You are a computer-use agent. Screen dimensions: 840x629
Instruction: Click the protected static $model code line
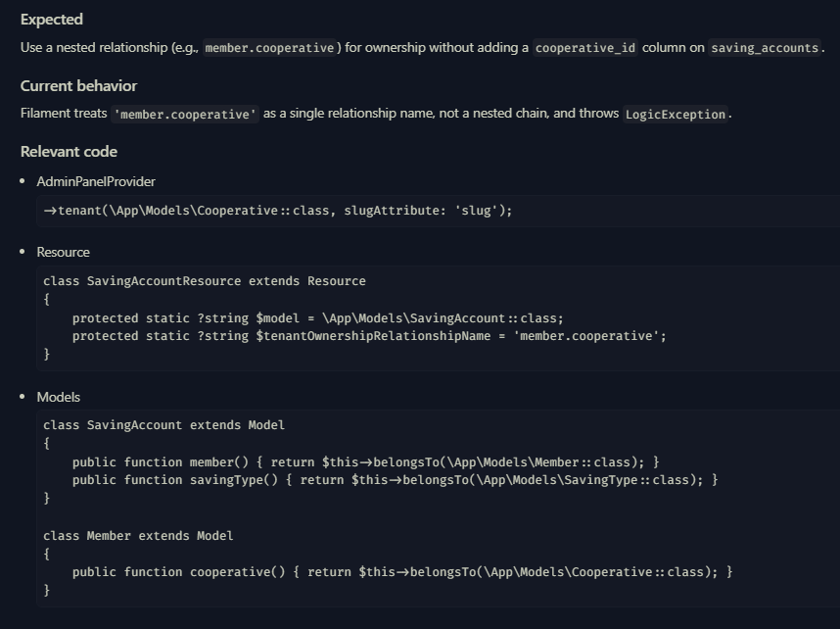[x=317, y=318]
